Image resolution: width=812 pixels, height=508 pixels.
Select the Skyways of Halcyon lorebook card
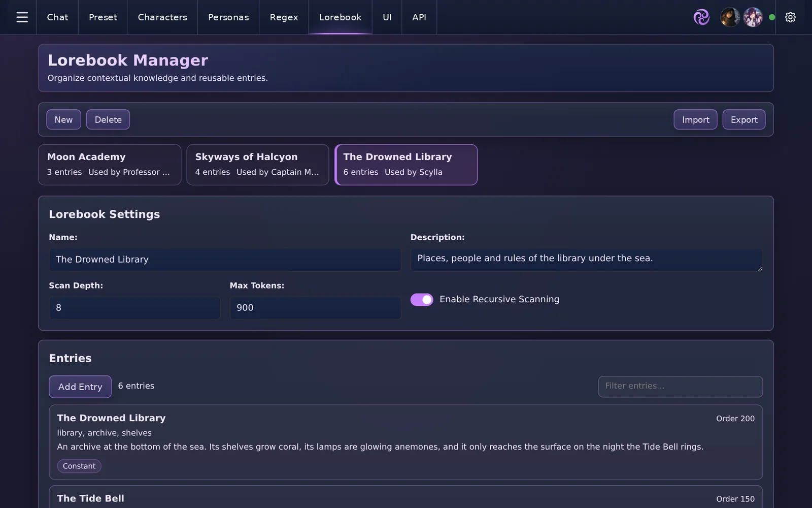258,165
